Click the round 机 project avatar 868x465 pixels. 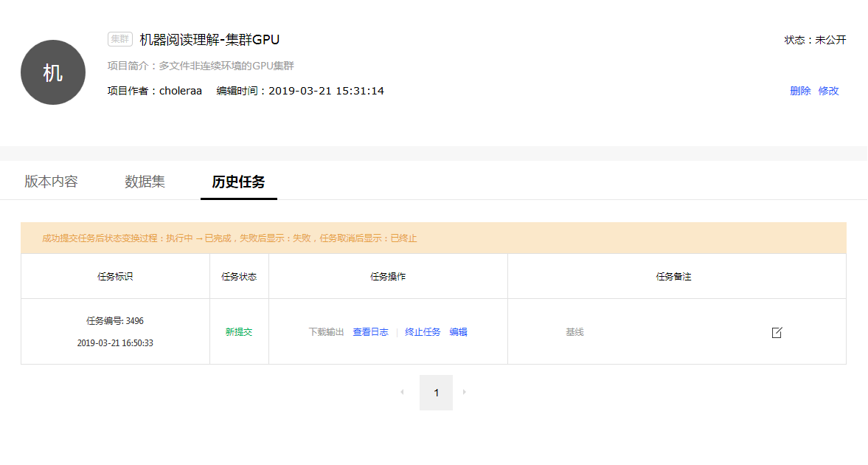(53, 72)
